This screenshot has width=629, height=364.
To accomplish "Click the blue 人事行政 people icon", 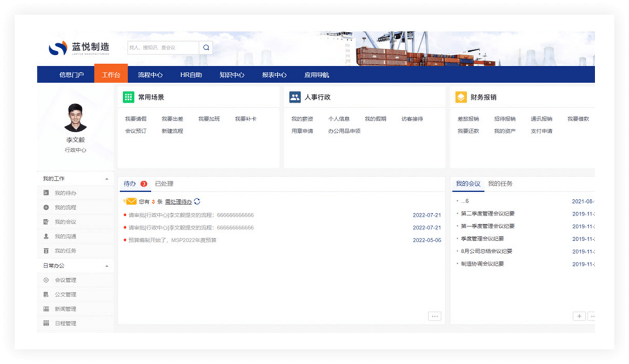I will tap(295, 97).
